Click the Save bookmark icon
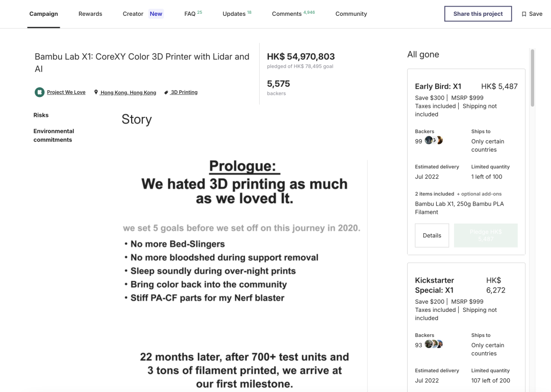This screenshot has height=392, width=551. [x=524, y=14]
